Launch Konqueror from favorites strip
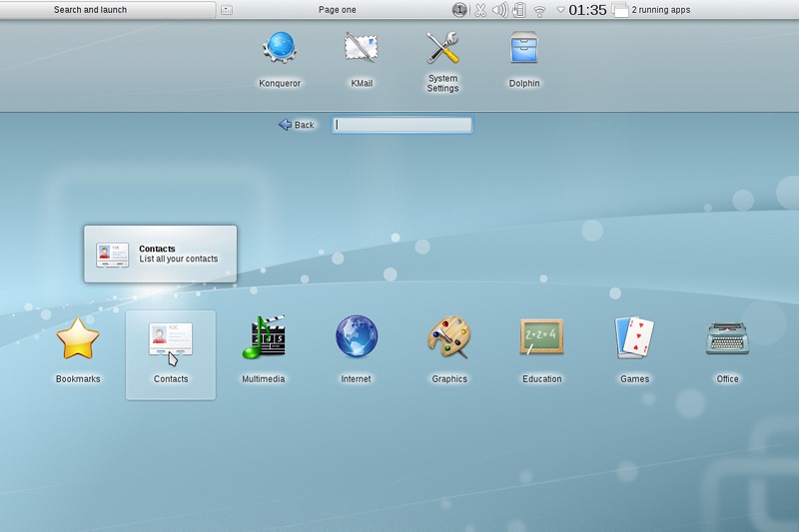 [280, 60]
